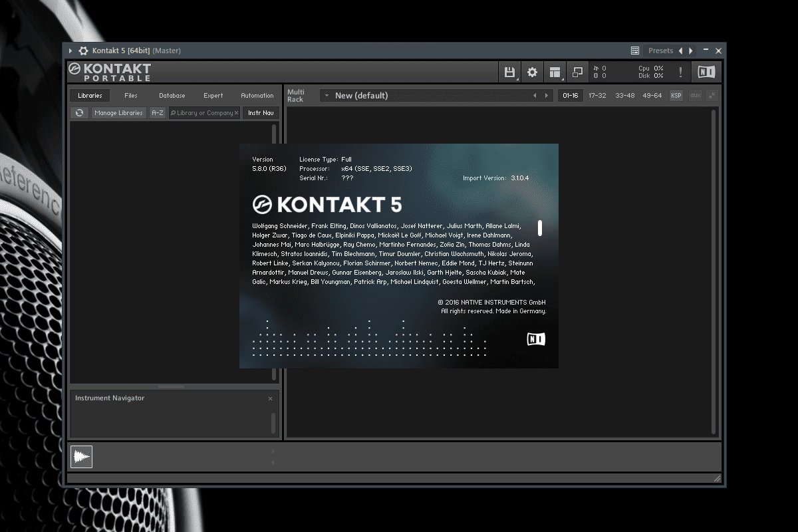
Task: Toggle the Instr Nav button
Action: [261, 113]
